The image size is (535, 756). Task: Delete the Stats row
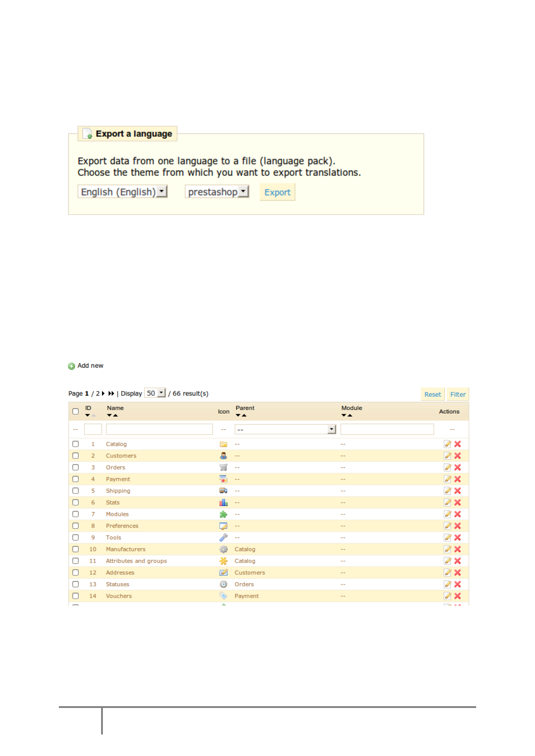tap(457, 502)
